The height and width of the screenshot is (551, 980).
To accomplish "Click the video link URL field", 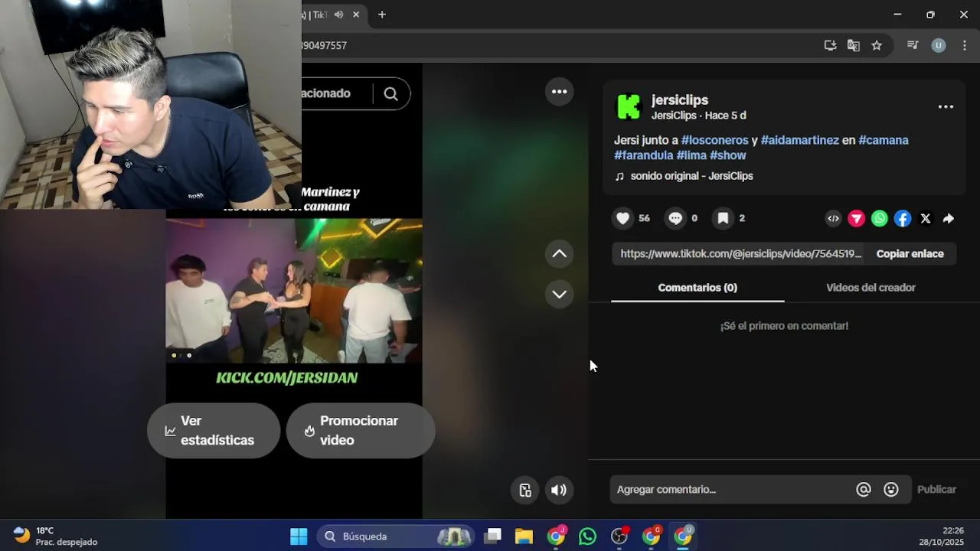I will pos(740,254).
